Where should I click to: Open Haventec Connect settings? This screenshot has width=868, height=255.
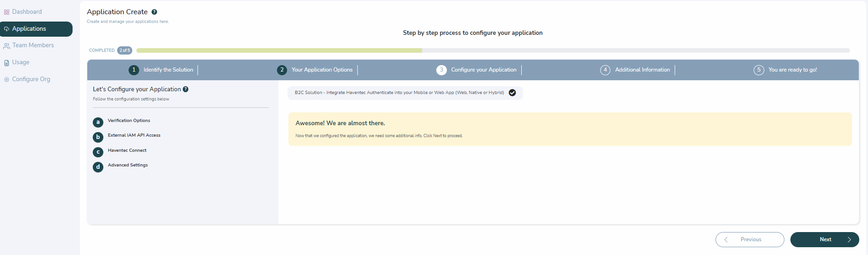[x=127, y=150]
